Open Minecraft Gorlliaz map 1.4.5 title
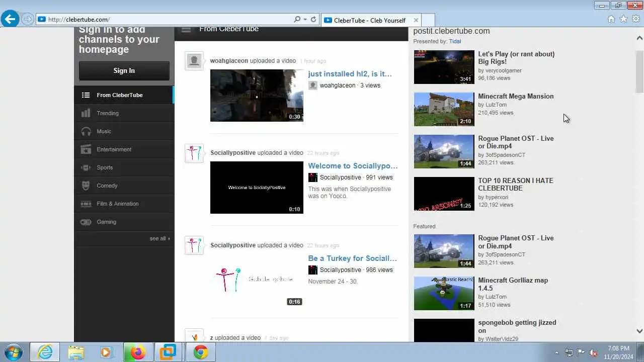The width and height of the screenshot is (644, 362). tap(513, 284)
